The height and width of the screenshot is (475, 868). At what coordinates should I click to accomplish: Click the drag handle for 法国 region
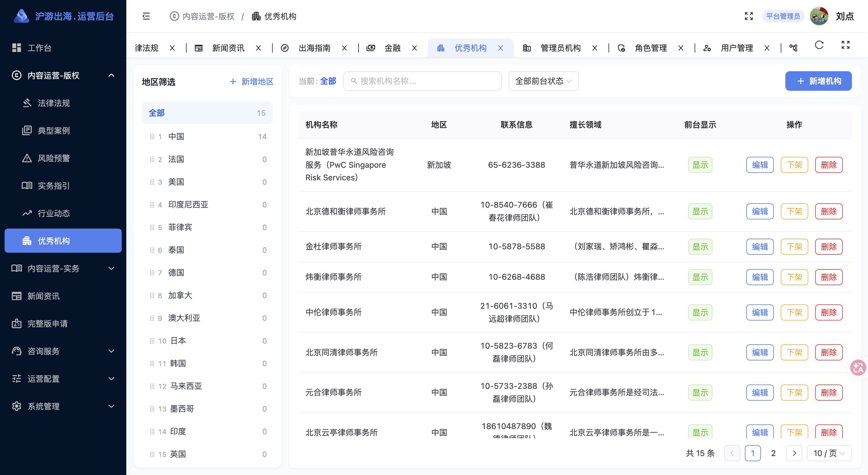[152, 159]
